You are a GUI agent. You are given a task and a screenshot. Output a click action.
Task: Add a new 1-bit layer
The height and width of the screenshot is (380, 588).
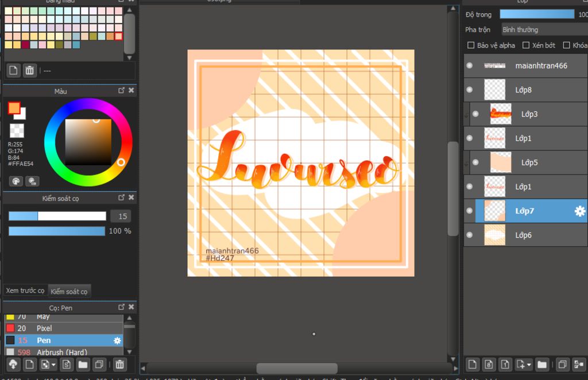point(505,365)
